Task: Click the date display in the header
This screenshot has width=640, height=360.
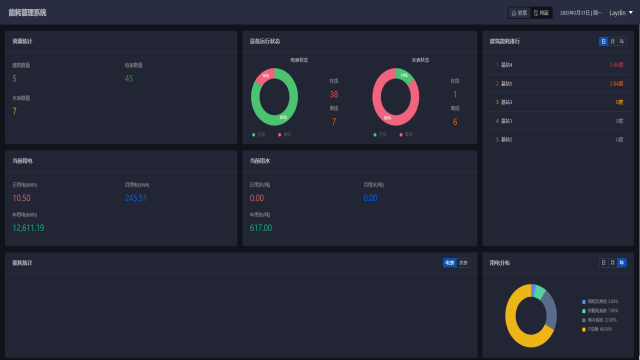Action: [x=580, y=13]
